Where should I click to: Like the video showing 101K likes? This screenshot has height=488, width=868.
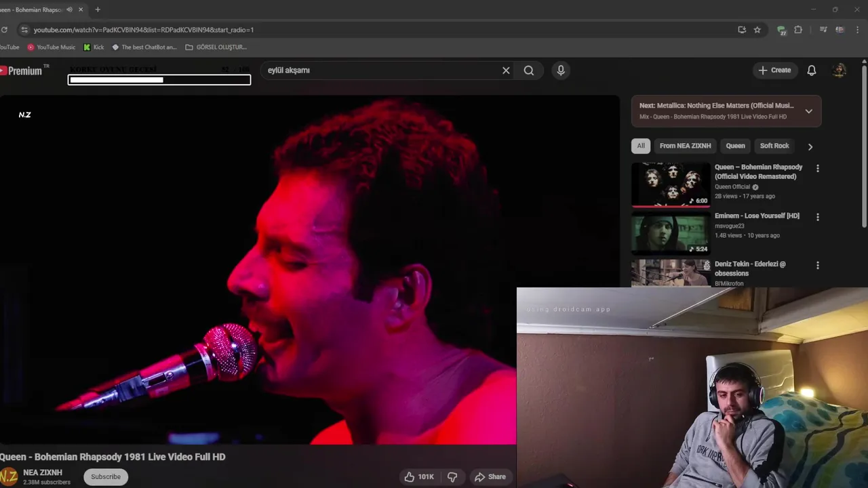coord(419,477)
